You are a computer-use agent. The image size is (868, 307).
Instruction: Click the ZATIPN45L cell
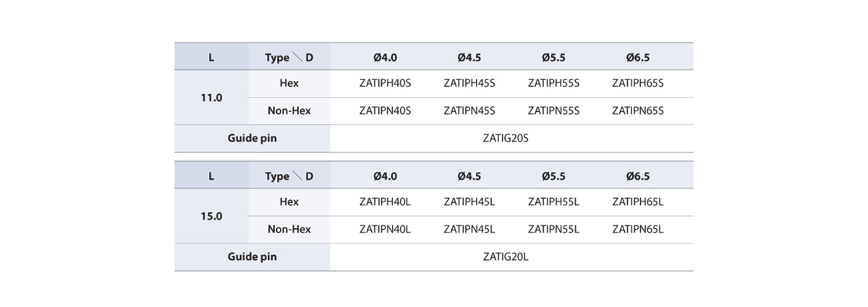pyautogui.click(x=469, y=229)
